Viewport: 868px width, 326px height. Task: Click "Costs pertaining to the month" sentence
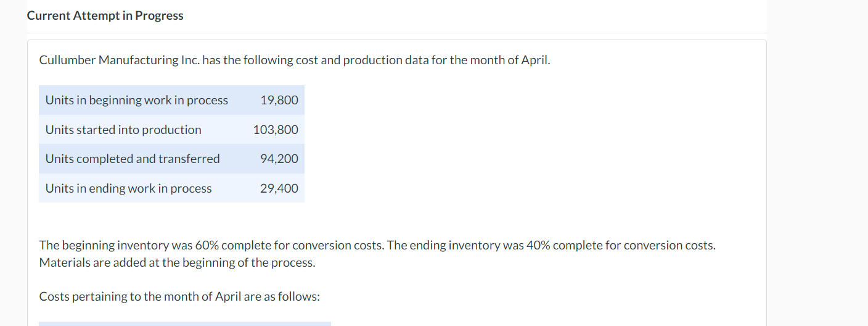141,297
